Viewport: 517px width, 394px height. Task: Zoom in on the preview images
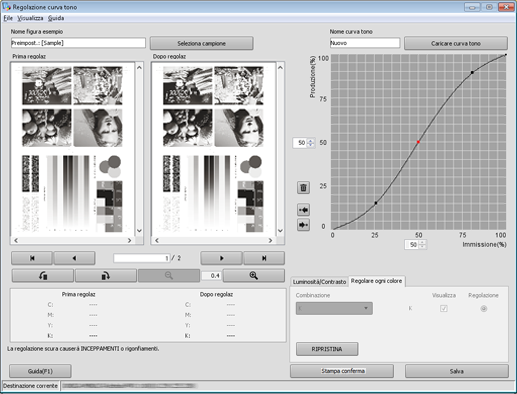coord(254,276)
